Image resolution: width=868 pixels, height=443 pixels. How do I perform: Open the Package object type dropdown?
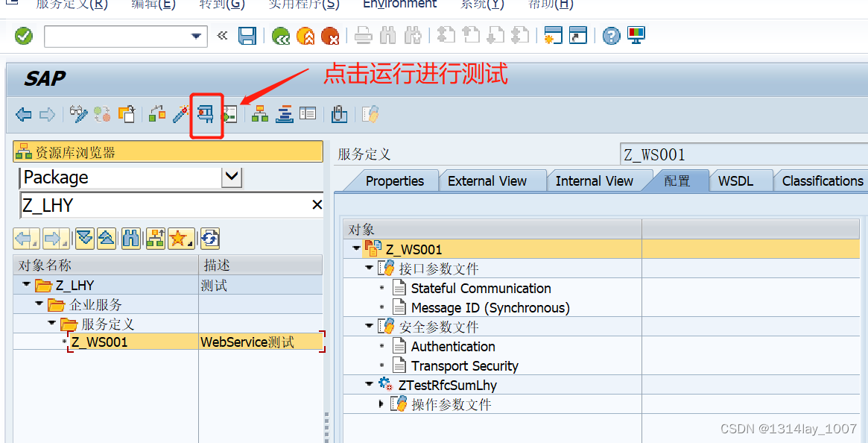[232, 177]
